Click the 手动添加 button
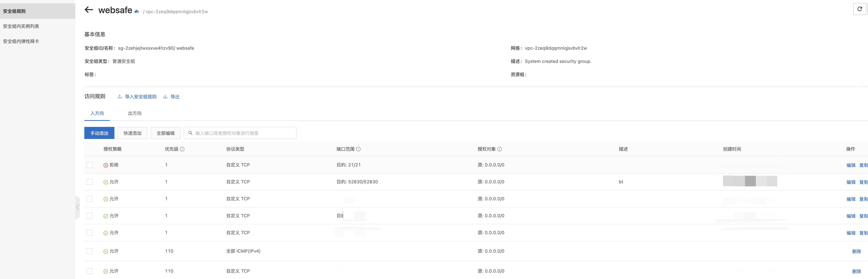 pos(99,133)
